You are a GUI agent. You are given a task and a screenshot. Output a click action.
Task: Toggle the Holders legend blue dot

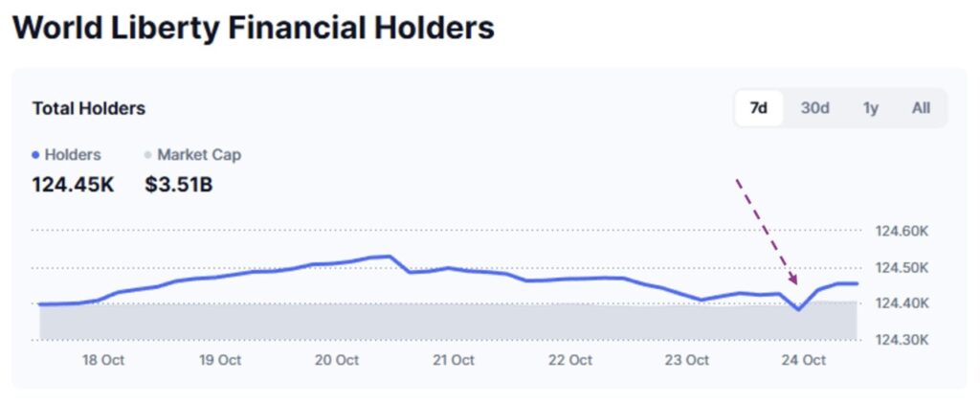[35, 155]
